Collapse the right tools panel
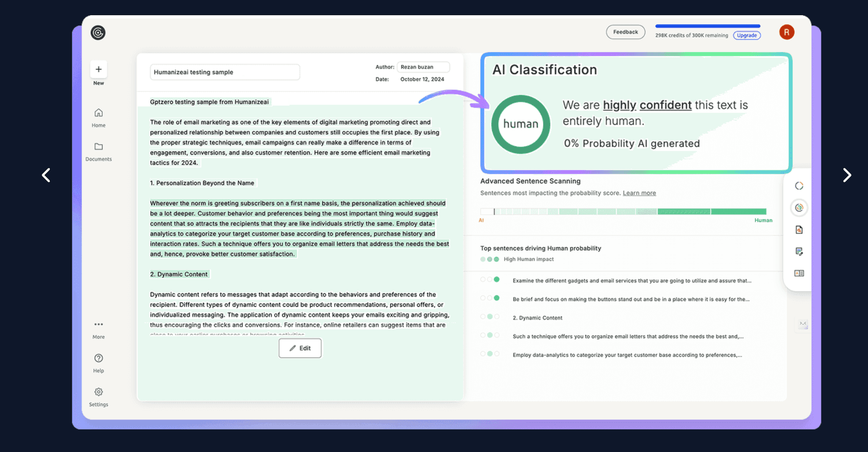This screenshot has width=868, height=452. (803, 324)
